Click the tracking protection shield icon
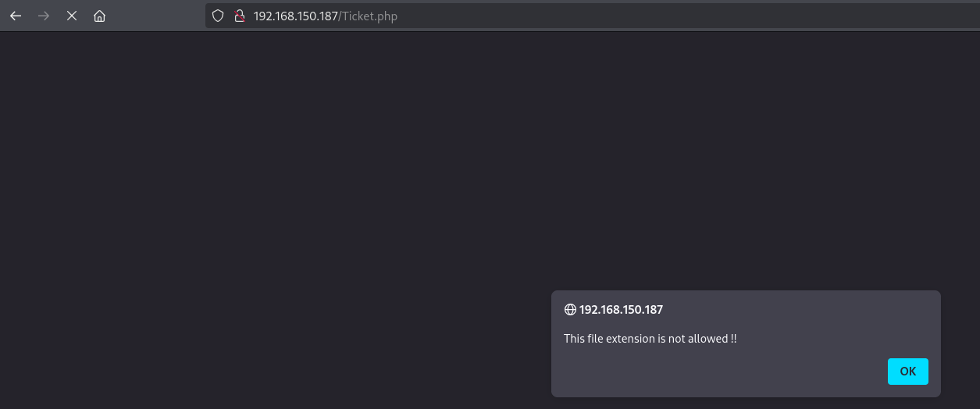This screenshot has height=409, width=980. (x=219, y=16)
